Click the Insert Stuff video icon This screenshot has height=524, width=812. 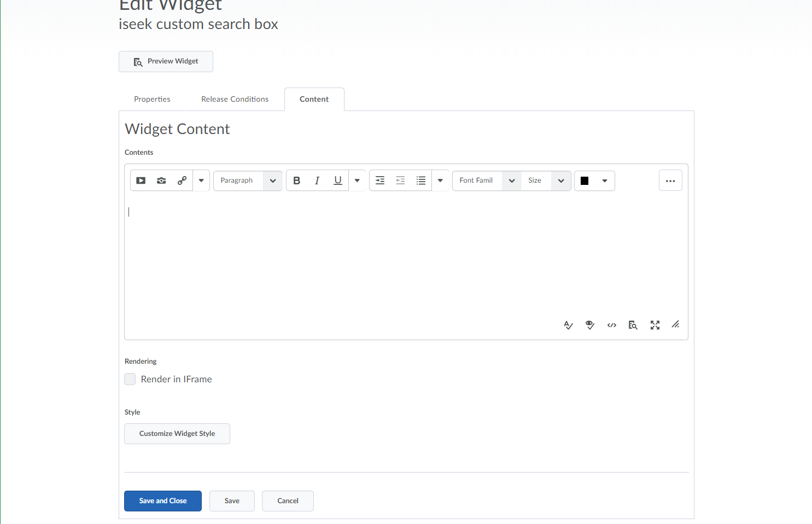[x=141, y=181]
